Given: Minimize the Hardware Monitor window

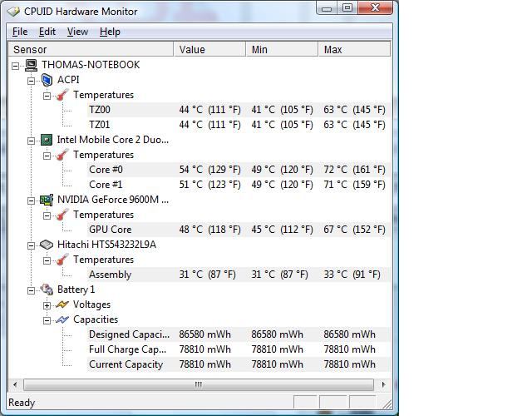Looking at the screenshot, I should coord(327,8).
